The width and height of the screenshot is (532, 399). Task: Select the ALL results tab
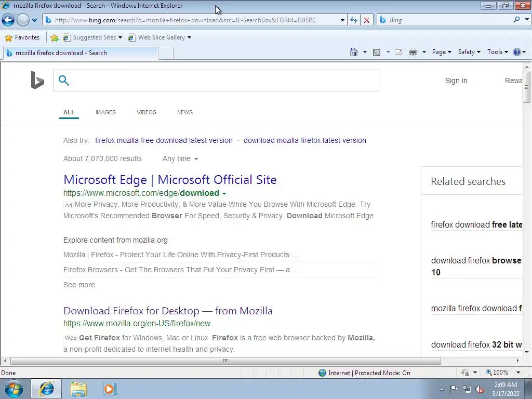69,112
